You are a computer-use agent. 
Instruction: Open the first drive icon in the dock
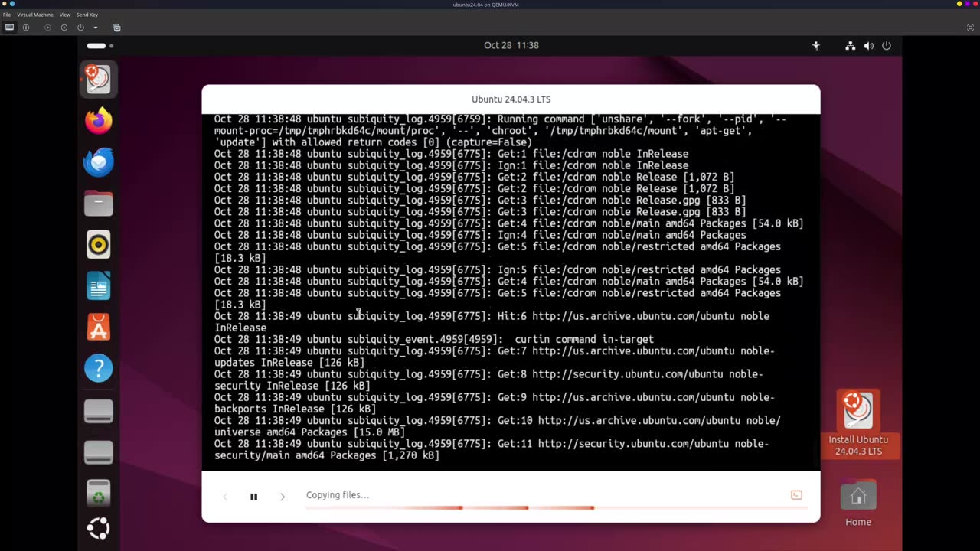(98, 412)
